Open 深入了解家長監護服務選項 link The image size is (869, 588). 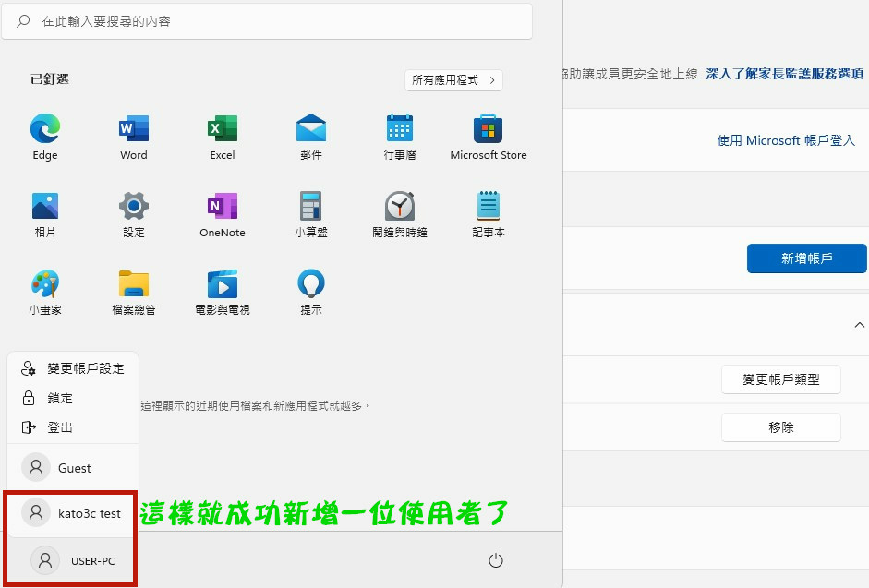[x=785, y=74]
